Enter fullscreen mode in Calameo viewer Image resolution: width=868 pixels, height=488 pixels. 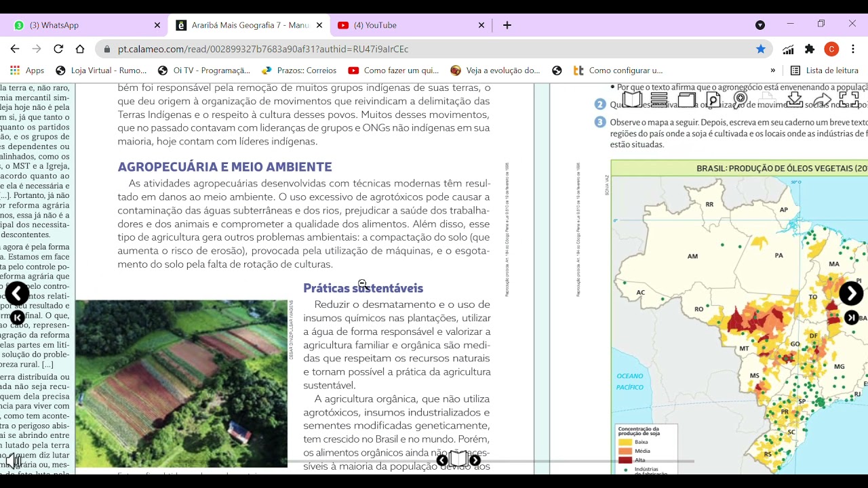coord(849,100)
